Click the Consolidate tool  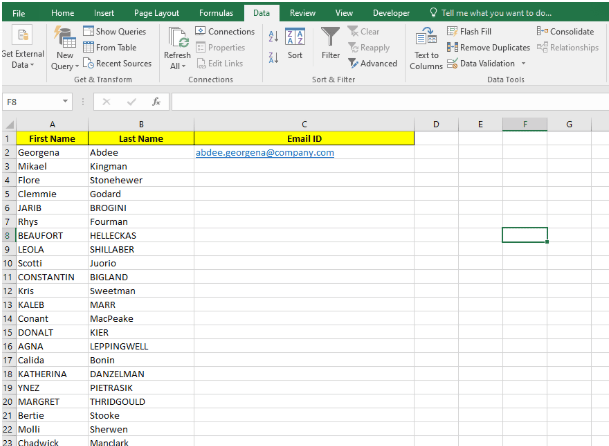pos(566,32)
